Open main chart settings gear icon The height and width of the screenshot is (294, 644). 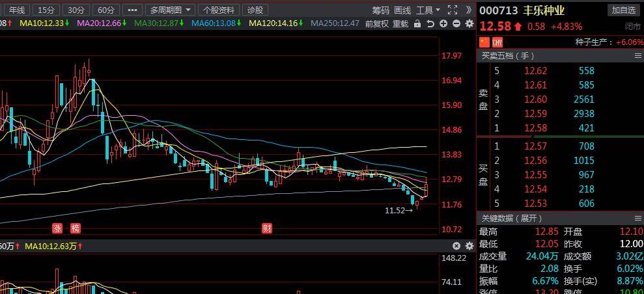tap(469, 23)
